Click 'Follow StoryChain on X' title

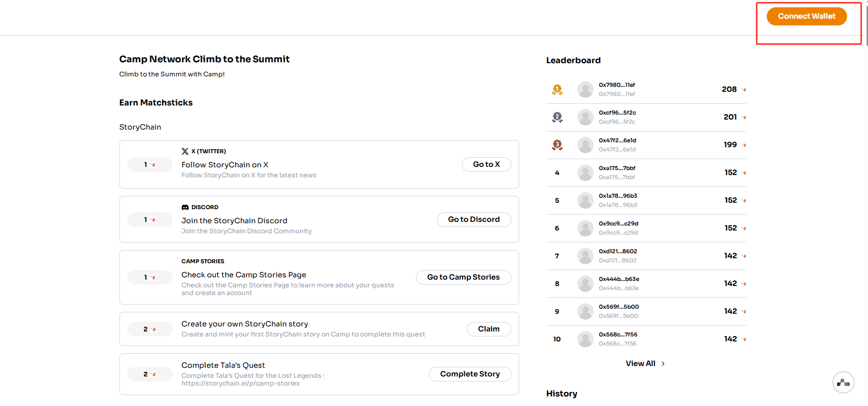pyautogui.click(x=225, y=165)
